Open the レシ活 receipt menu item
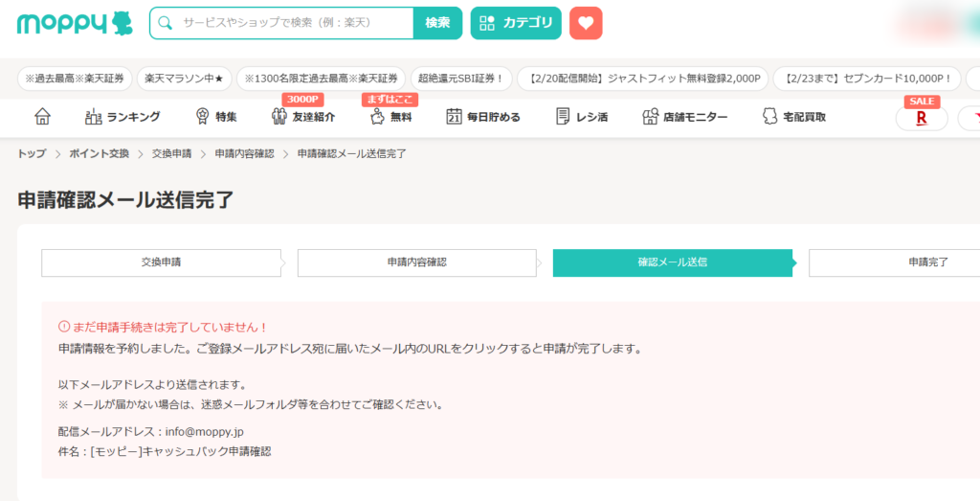This screenshot has width=980, height=501. (x=581, y=116)
